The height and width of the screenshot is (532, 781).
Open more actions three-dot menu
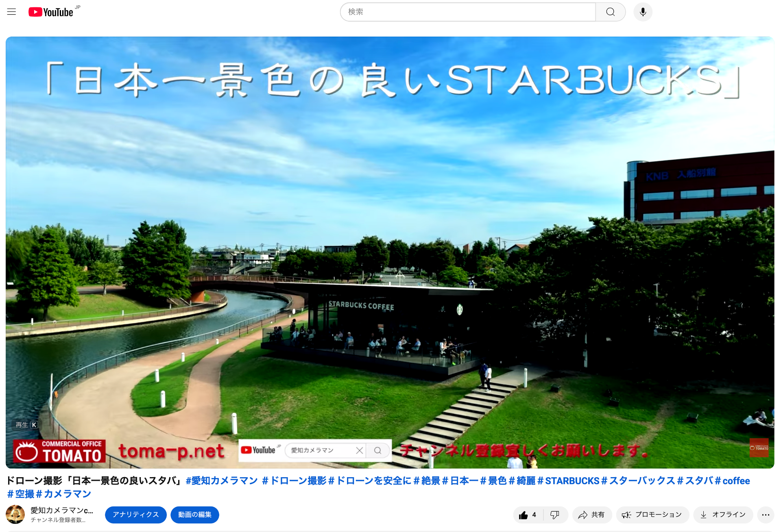[x=765, y=515]
